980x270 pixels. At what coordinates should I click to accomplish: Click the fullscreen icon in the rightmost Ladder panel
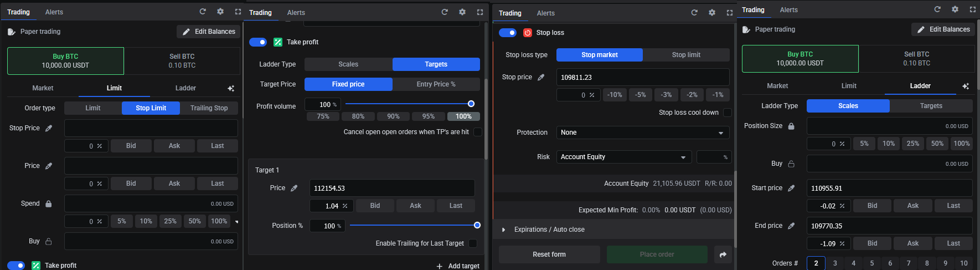pyautogui.click(x=973, y=9)
